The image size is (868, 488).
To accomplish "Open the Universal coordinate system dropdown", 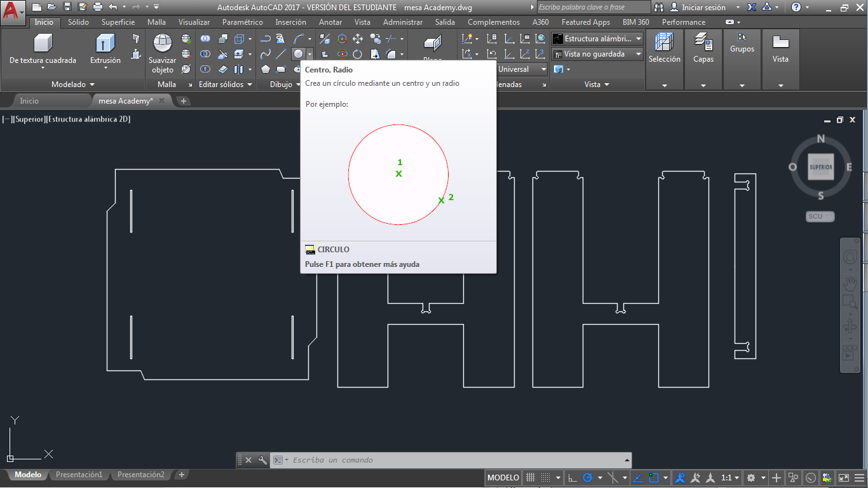I will [x=522, y=69].
